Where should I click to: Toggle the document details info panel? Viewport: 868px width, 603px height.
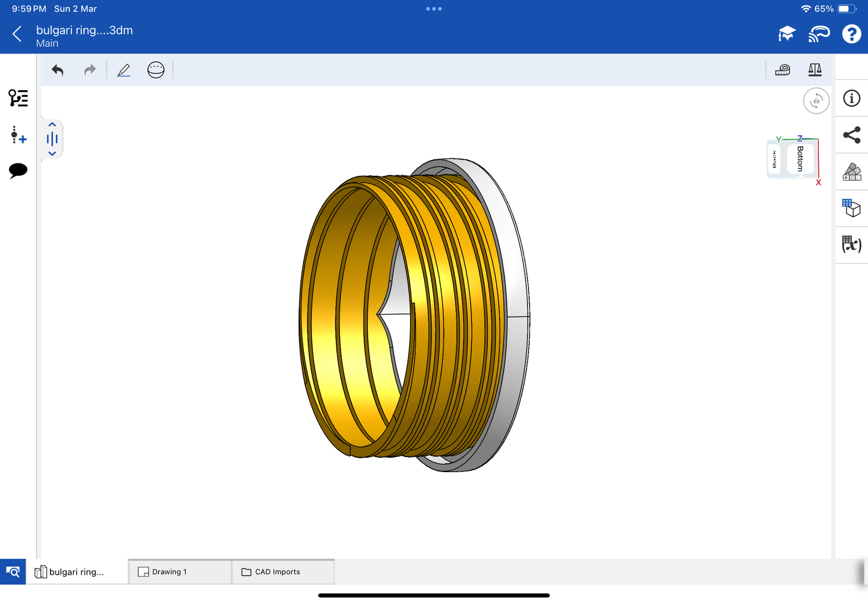pos(851,98)
